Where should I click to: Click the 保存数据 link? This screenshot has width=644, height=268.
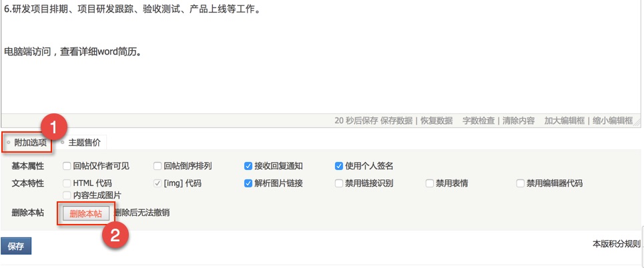pos(396,121)
